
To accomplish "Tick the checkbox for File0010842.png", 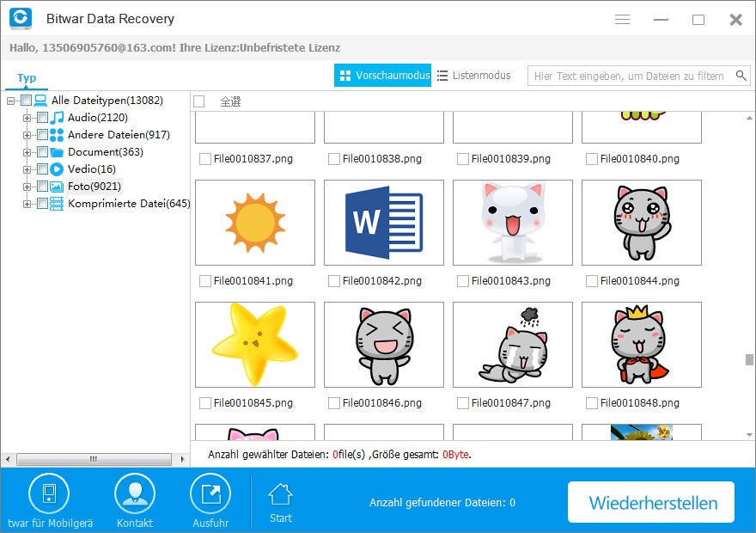I will point(333,281).
